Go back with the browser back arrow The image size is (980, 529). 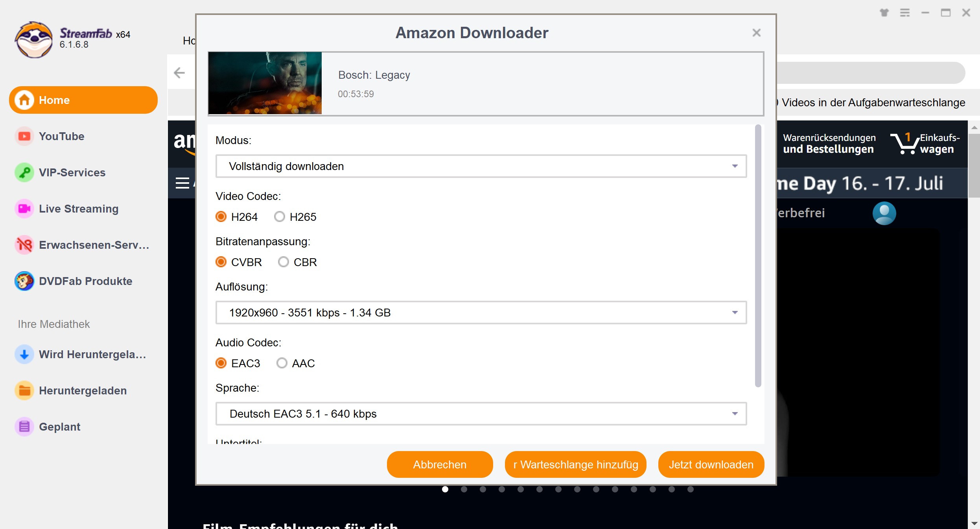coord(179,73)
